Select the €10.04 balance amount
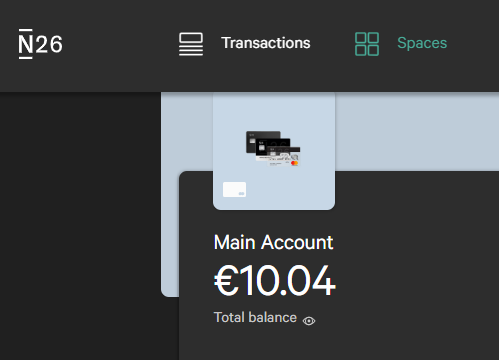This screenshot has height=360, width=499. (274, 280)
